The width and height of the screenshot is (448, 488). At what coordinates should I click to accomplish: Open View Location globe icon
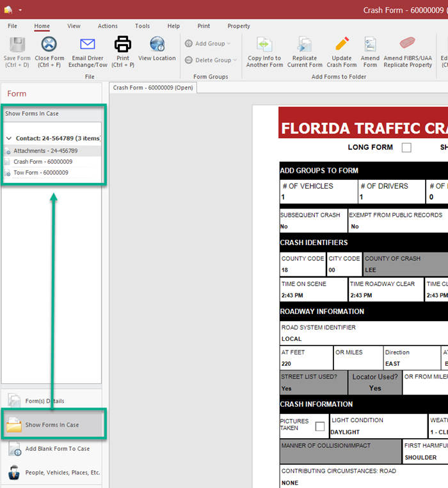157,45
